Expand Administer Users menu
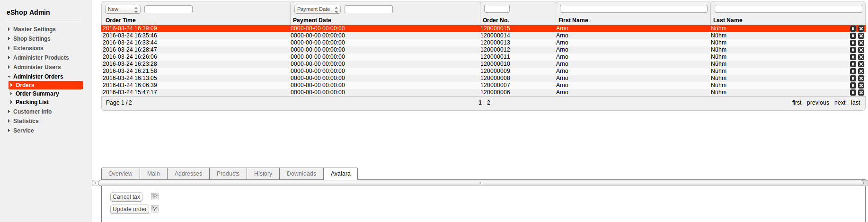This screenshot has height=222, width=868. point(37,67)
